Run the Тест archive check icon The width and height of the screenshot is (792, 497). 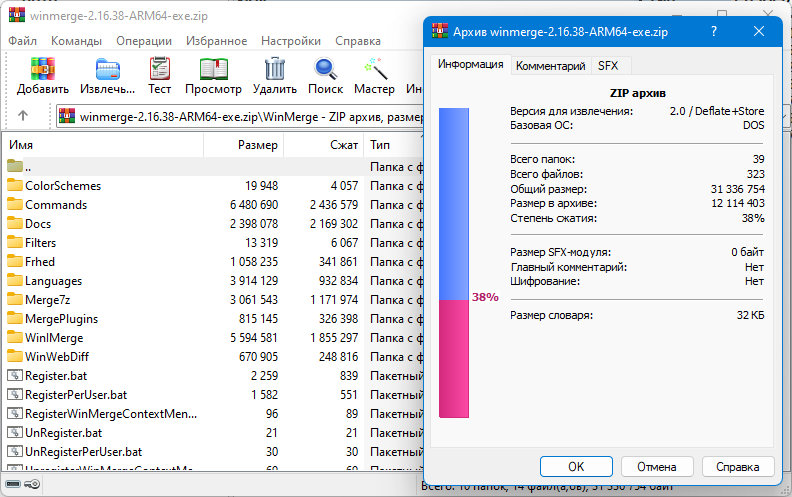click(160, 69)
